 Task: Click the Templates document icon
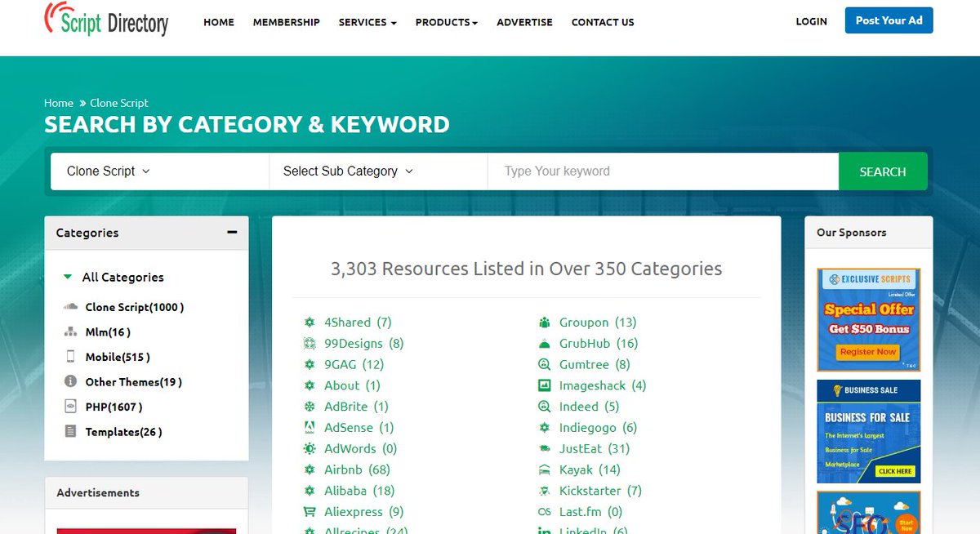[x=70, y=432]
